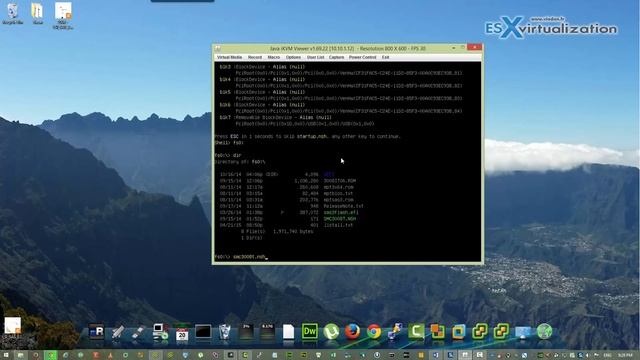
Task: Click the Install.txt file entry
Action: pos(338,225)
